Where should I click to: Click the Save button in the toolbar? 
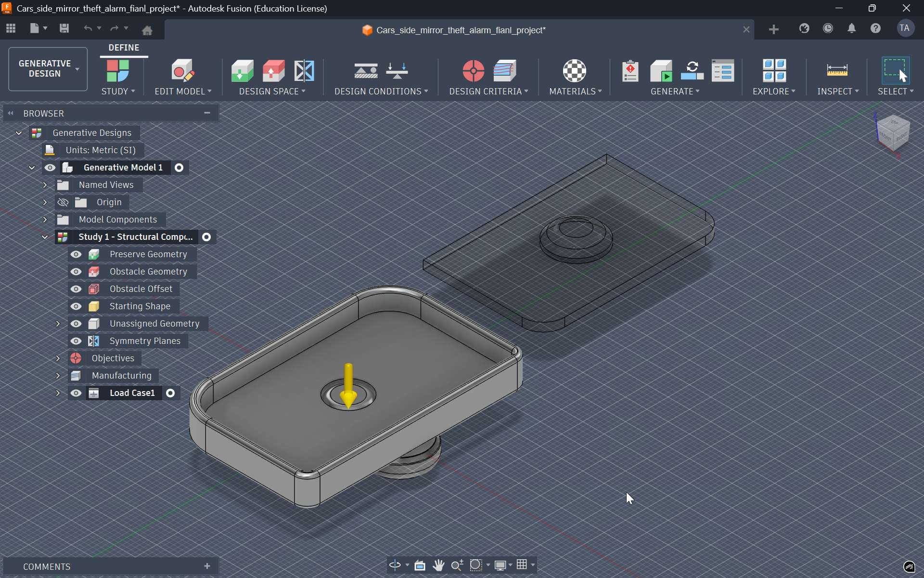pyautogui.click(x=64, y=28)
